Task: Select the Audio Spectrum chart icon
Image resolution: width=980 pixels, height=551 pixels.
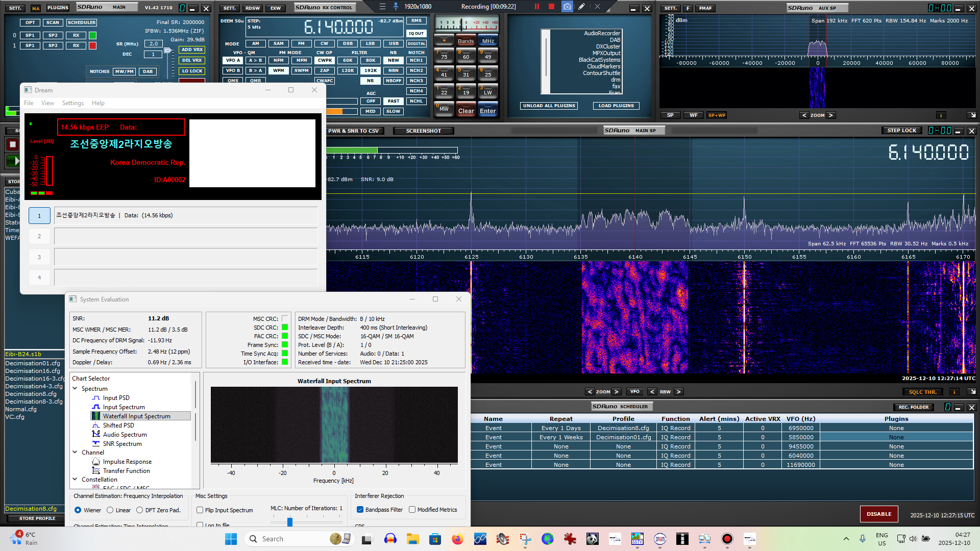Action: [x=96, y=434]
